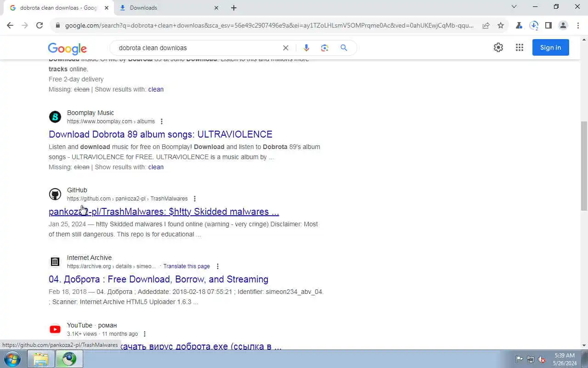Viewport: 588px width, 368px height.
Task: Open more options for YouTube result
Action: 145,334
